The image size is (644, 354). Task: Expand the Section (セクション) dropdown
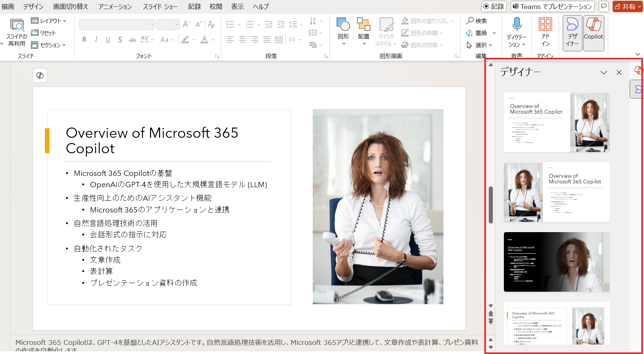click(48, 45)
